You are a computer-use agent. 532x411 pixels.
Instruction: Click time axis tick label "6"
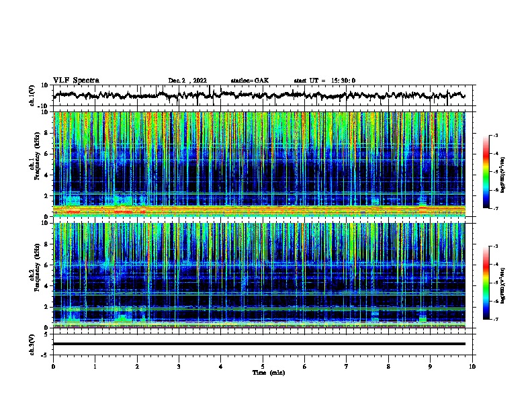(x=305, y=367)
